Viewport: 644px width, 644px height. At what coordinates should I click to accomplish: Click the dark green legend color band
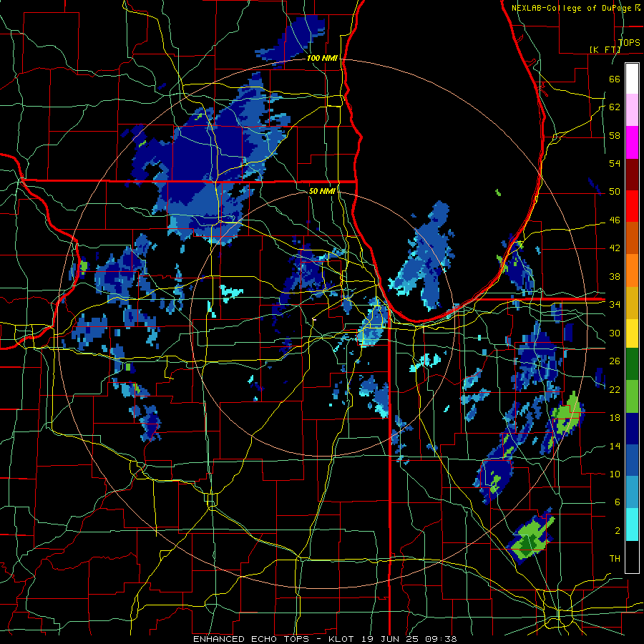coord(632,364)
